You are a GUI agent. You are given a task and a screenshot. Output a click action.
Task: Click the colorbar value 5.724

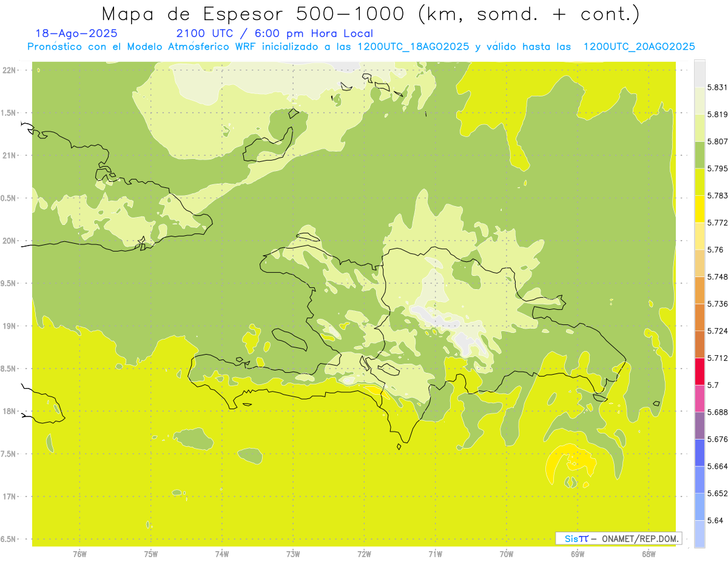718,331
